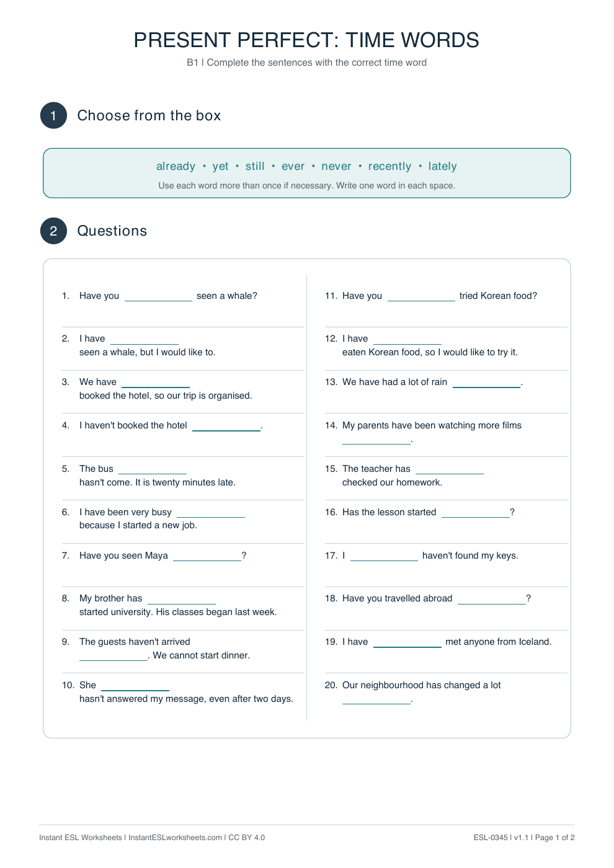614x868 pixels.
Task: Click the 'Page 1 of 2' footer text
Action: [554, 838]
